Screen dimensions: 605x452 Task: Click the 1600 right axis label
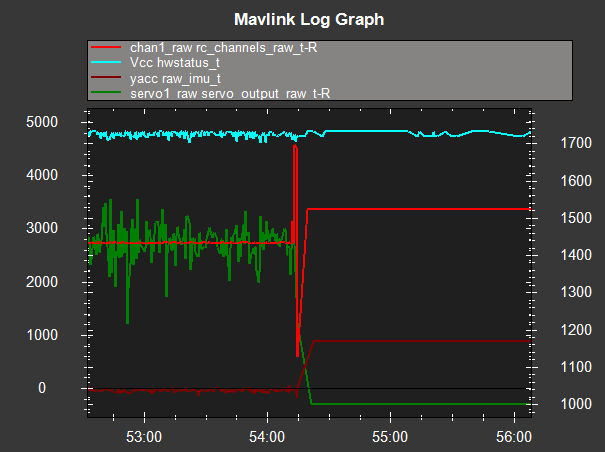pyautogui.click(x=576, y=181)
